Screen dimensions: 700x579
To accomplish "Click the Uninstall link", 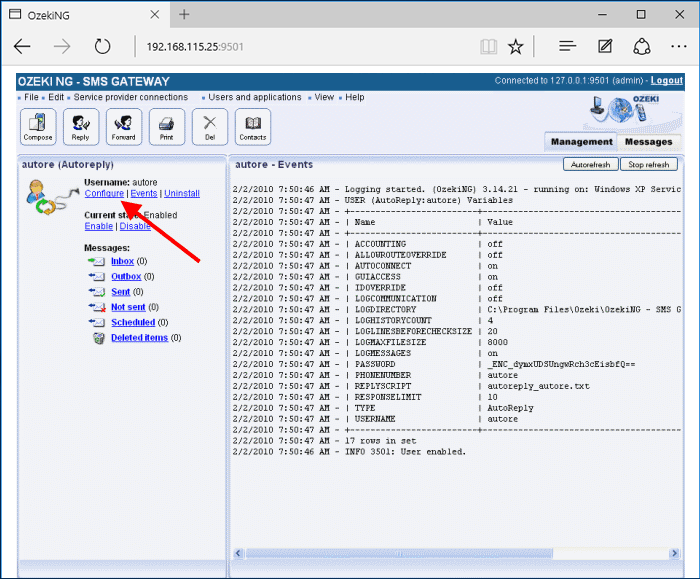I will 182,193.
